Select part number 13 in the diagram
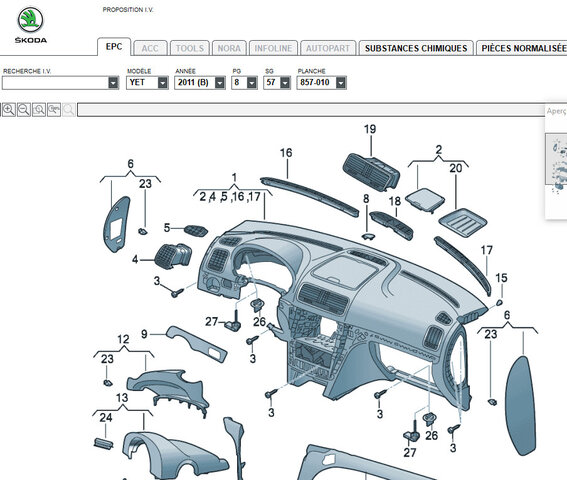 [x=122, y=398]
